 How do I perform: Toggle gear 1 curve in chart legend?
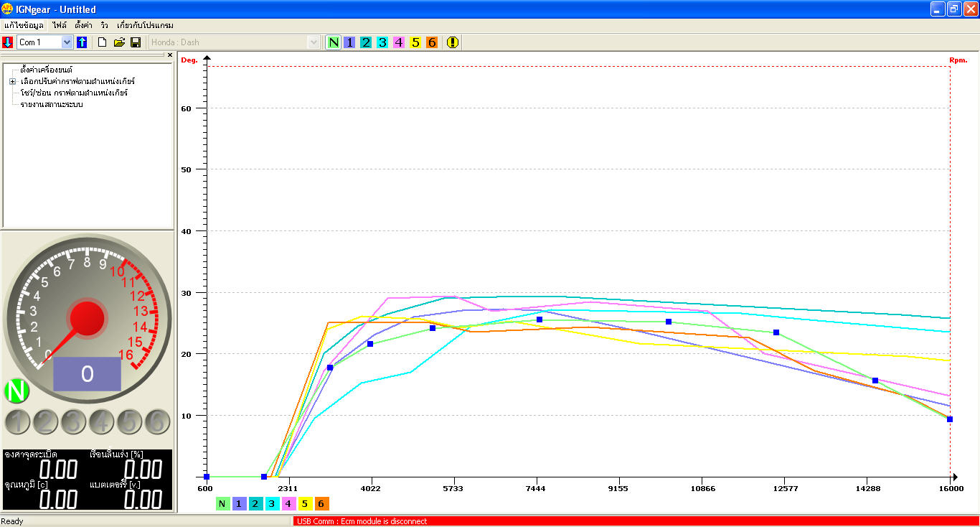(x=239, y=504)
